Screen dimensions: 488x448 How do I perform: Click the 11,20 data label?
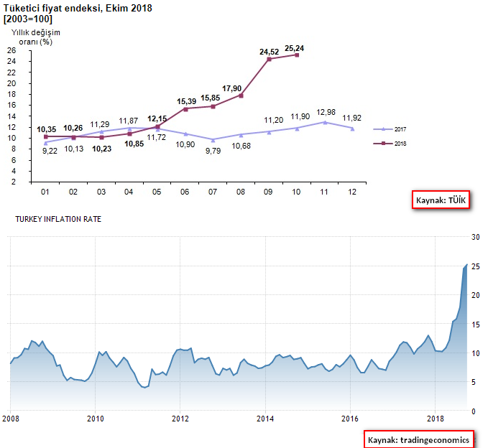pyautogui.click(x=274, y=120)
